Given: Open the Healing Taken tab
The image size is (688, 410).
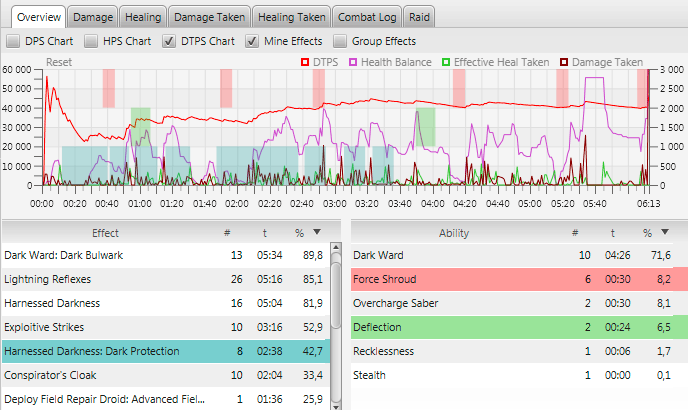Looking at the screenshot, I should point(291,17).
